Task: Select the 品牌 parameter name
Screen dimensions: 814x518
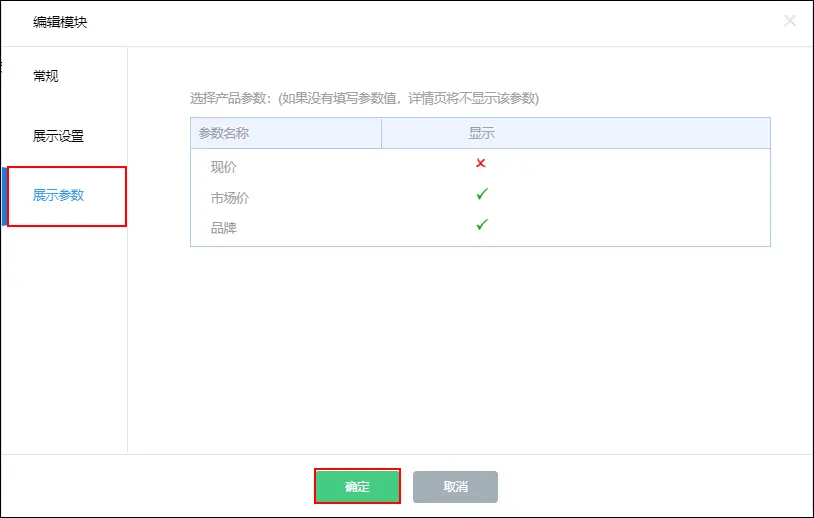Action: (223, 228)
